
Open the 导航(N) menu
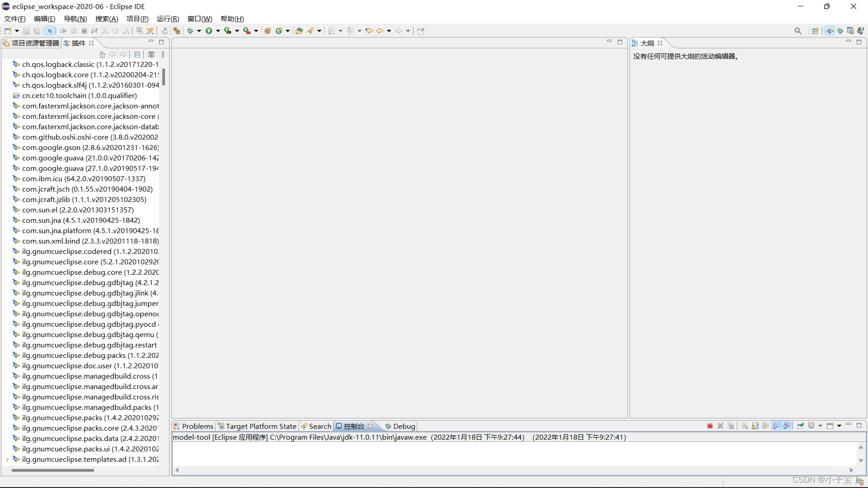tap(75, 19)
